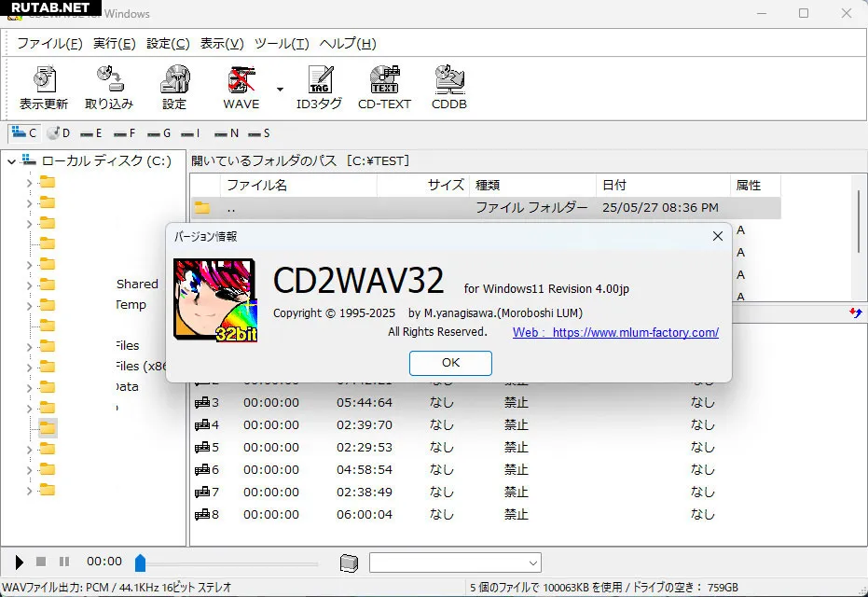Expand the Temp folder tree node
The image size is (868, 597).
click(29, 306)
